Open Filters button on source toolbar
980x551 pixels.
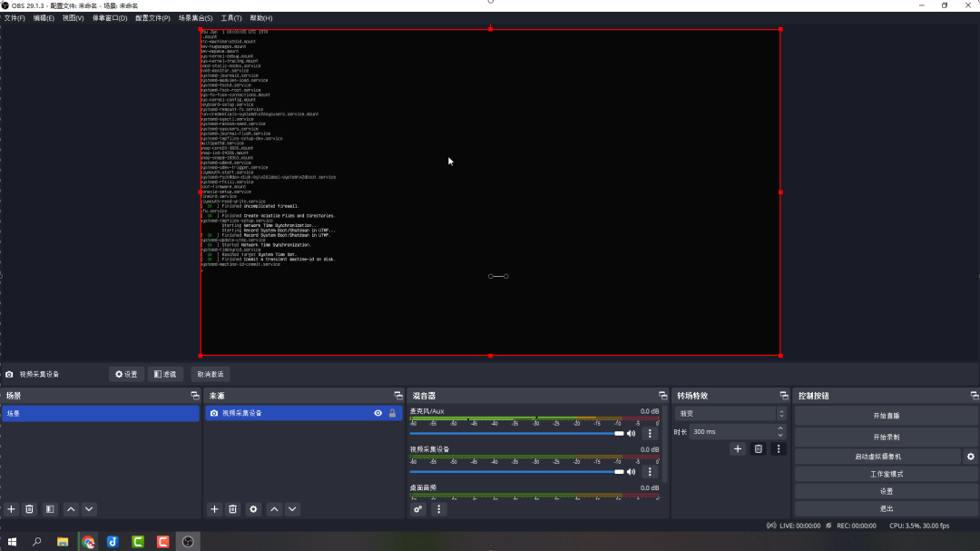tap(165, 374)
